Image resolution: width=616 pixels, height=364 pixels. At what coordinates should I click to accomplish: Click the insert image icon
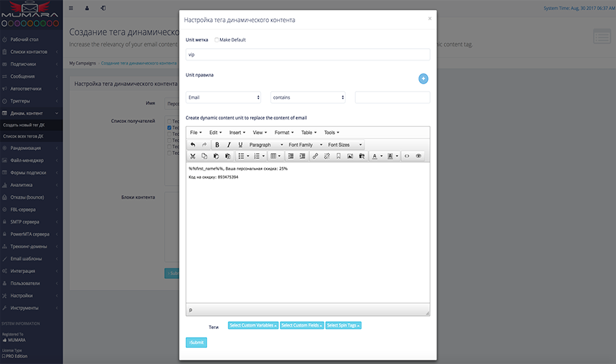(350, 156)
